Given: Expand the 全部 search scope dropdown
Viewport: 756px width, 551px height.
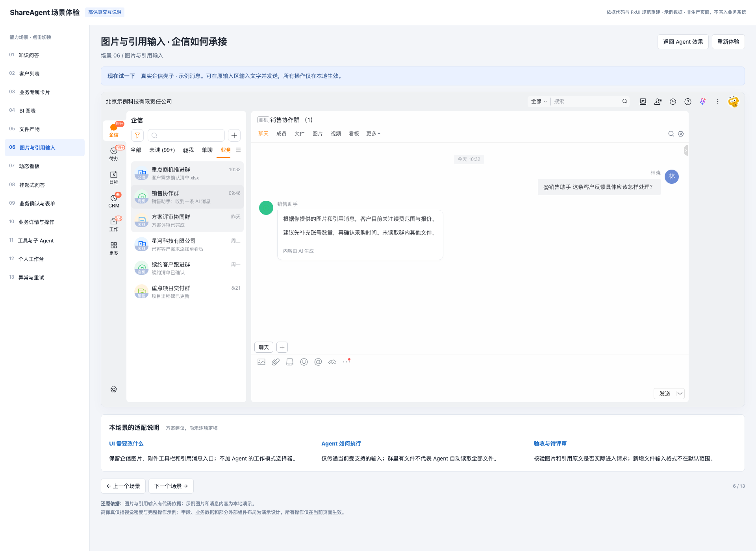Looking at the screenshot, I should tap(539, 102).
